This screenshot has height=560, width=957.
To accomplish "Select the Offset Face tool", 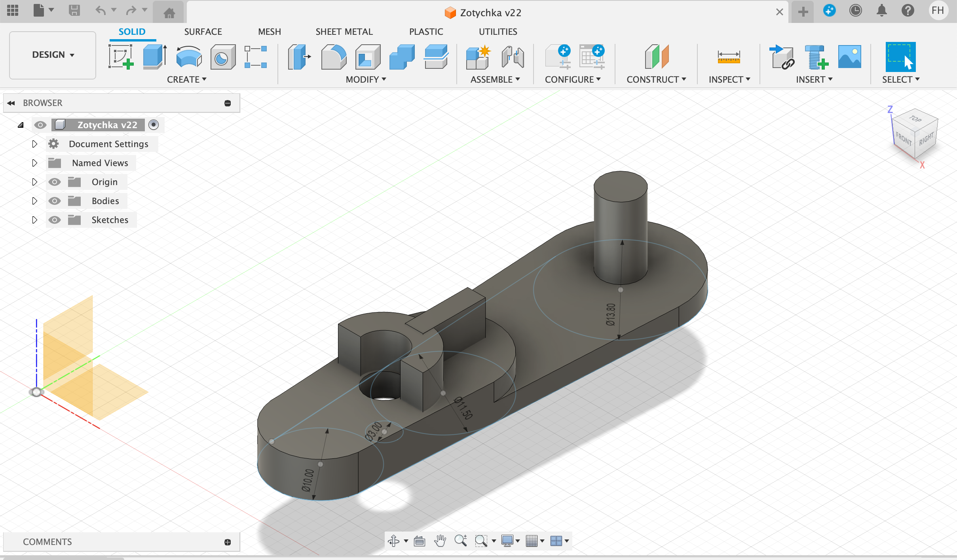I will (436, 57).
